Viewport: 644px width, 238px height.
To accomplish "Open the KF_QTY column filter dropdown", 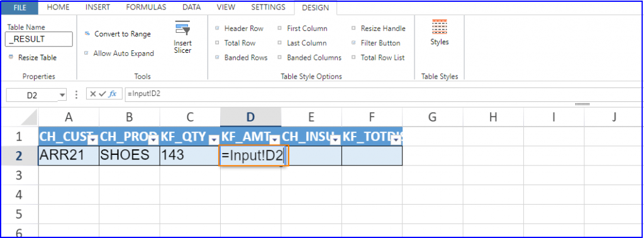I will pyautogui.click(x=214, y=140).
